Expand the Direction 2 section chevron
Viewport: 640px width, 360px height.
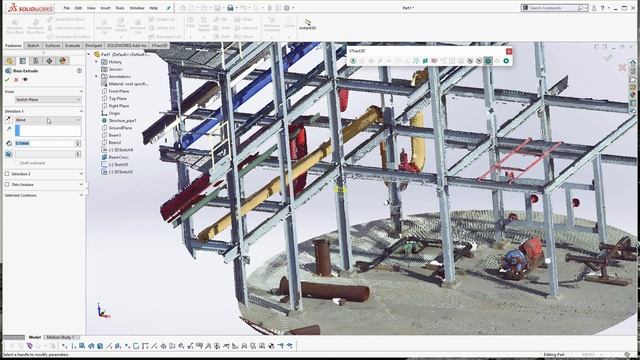click(x=81, y=174)
